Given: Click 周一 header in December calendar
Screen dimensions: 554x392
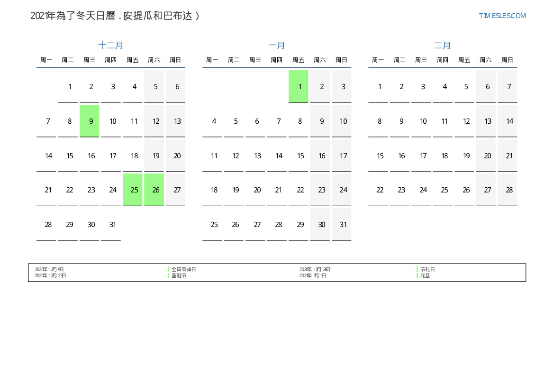Looking at the screenshot, I should pos(46,60).
